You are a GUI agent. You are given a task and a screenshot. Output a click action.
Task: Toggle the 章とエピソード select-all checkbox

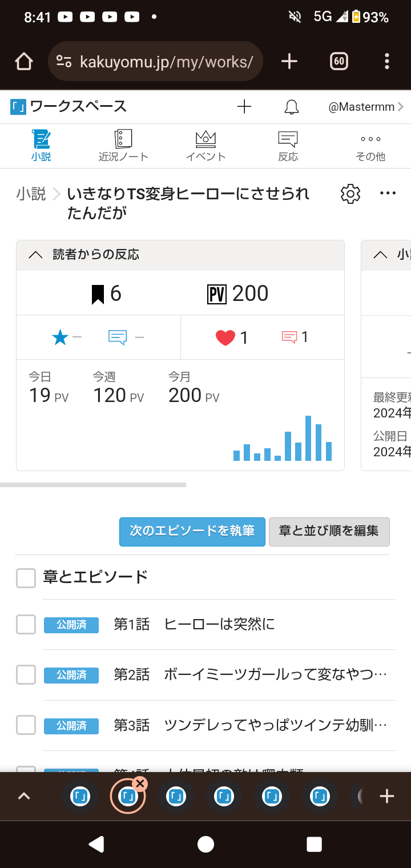pos(26,578)
